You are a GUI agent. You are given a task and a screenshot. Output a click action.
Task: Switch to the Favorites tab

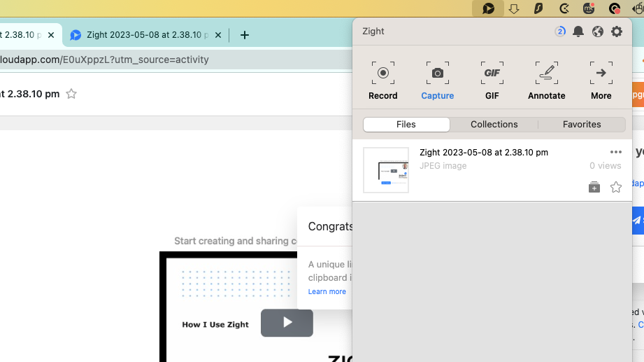(x=582, y=124)
